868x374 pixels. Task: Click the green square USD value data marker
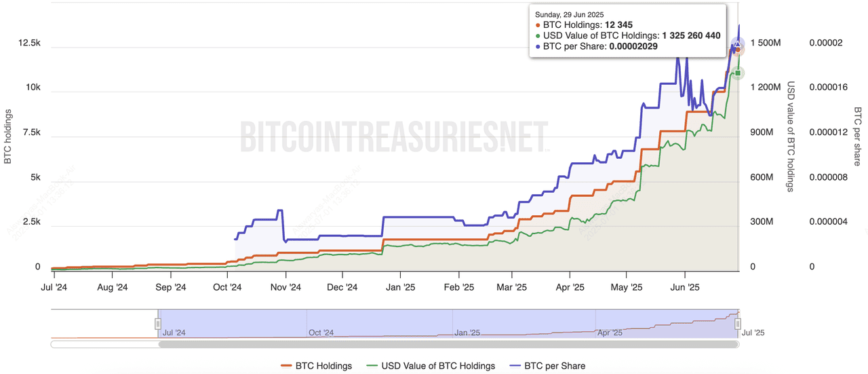(738, 73)
